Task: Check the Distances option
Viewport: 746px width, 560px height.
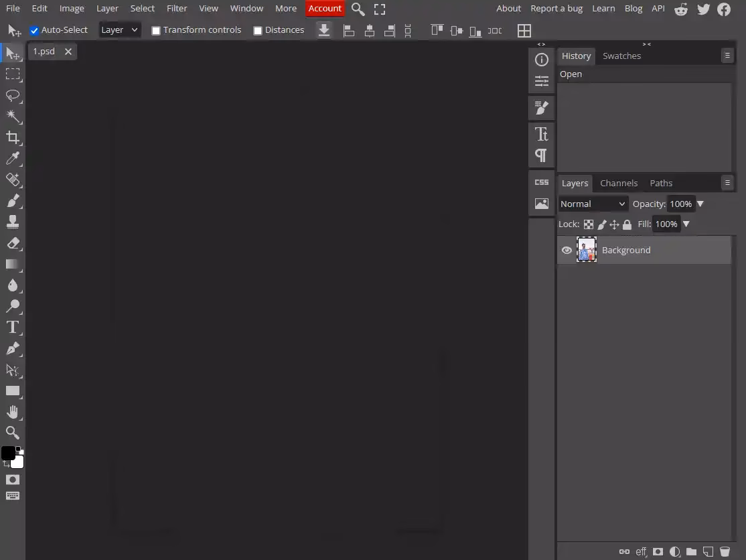Action: click(257, 29)
